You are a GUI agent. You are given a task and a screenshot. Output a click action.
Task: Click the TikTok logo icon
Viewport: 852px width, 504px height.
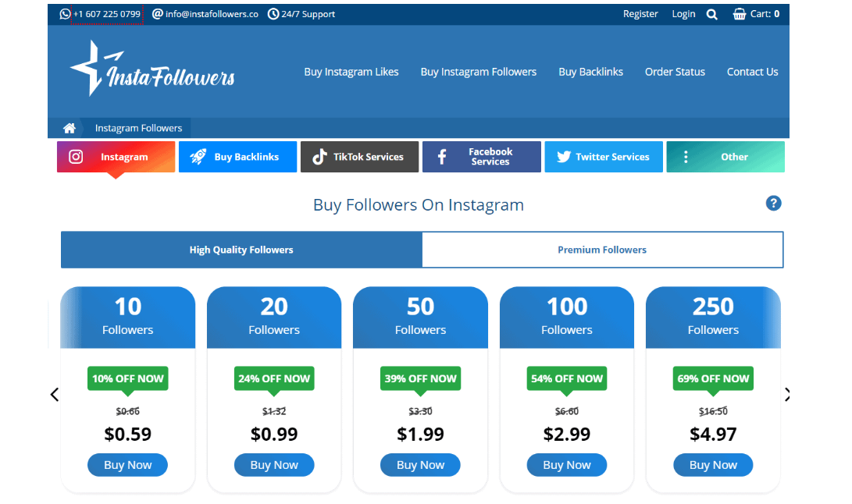(x=319, y=157)
